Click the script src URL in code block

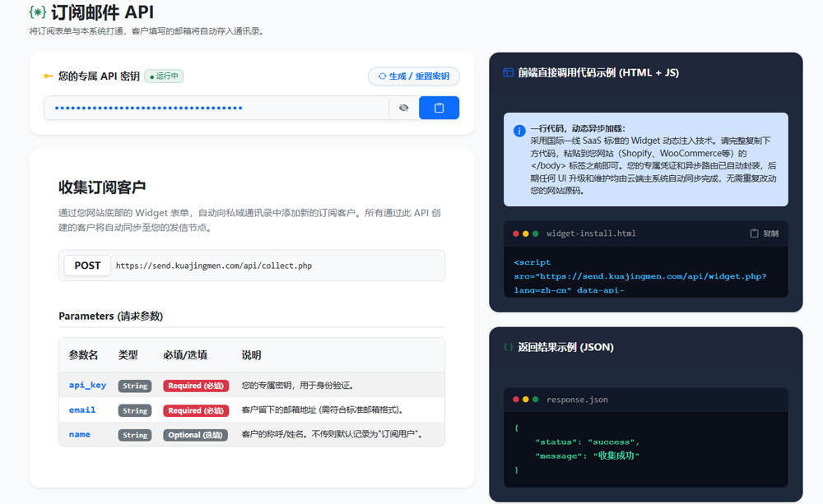click(653, 276)
